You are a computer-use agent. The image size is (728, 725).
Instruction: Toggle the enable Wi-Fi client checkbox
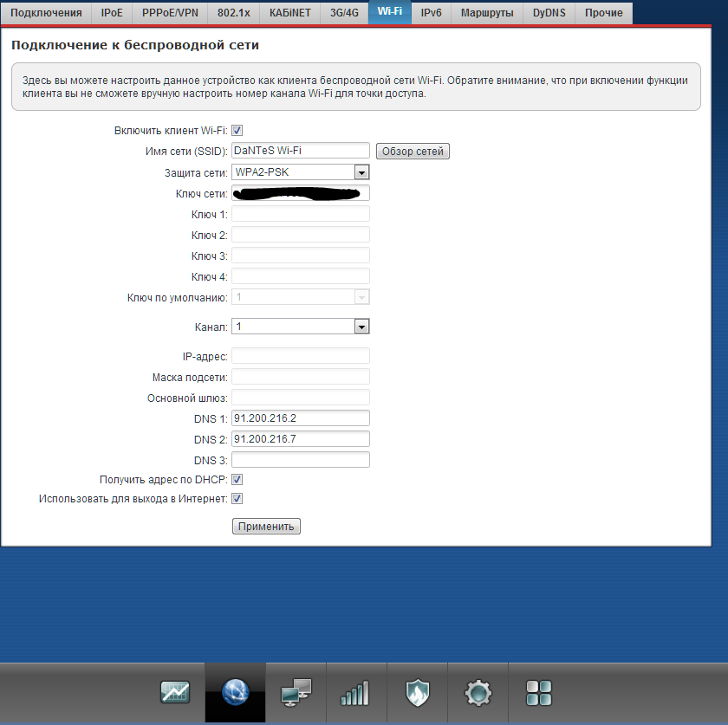(237, 131)
